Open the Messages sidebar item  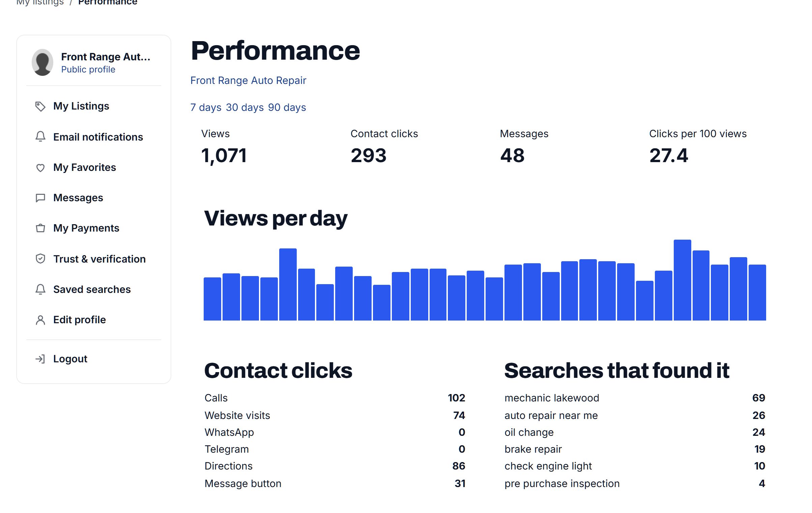(78, 198)
